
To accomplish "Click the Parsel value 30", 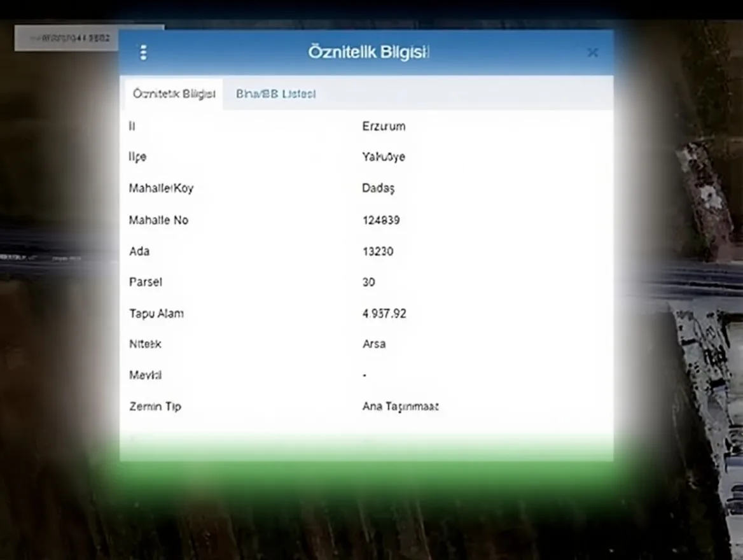I will pos(369,282).
